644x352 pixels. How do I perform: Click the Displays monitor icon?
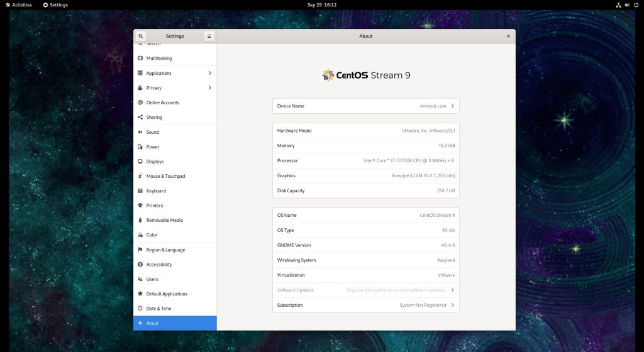click(140, 162)
